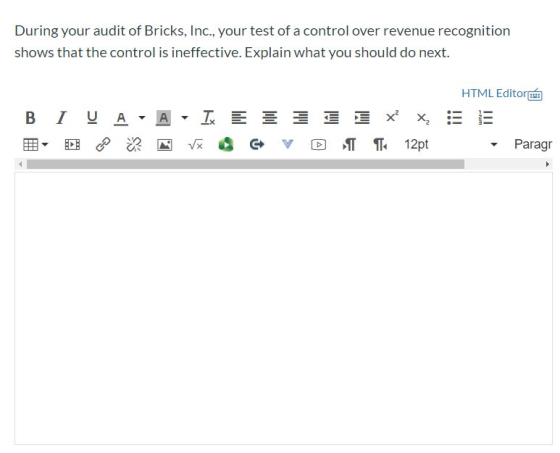Viewport: 560px width, 453px height.
Task: Align text to the left
Action: pos(239,118)
